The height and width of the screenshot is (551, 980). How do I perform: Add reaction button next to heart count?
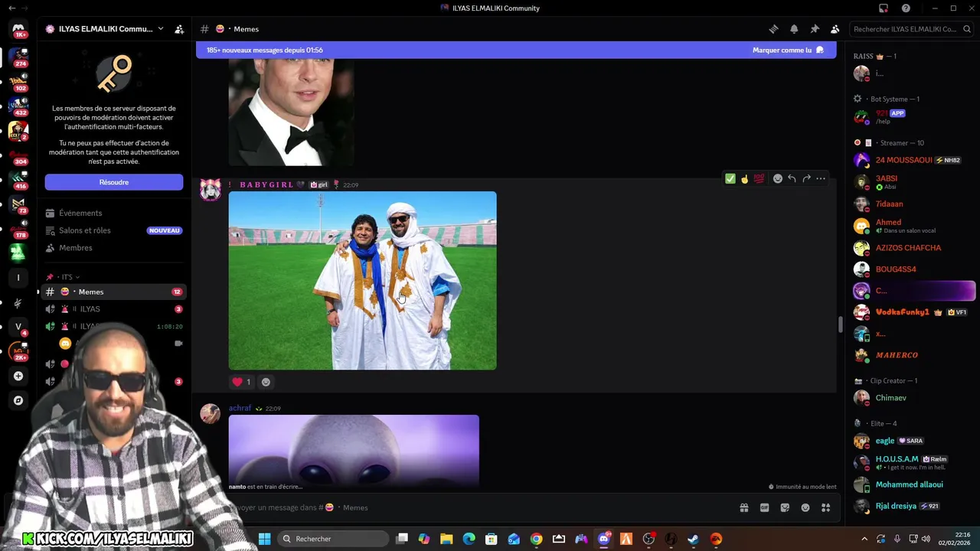pyautogui.click(x=266, y=382)
